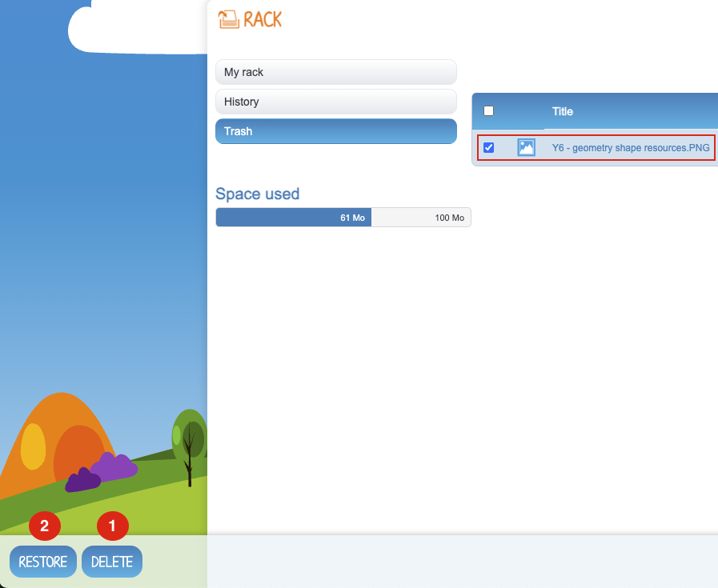Tick the select-all checkbox in table header
The height and width of the screenshot is (588, 718).
coord(489,111)
